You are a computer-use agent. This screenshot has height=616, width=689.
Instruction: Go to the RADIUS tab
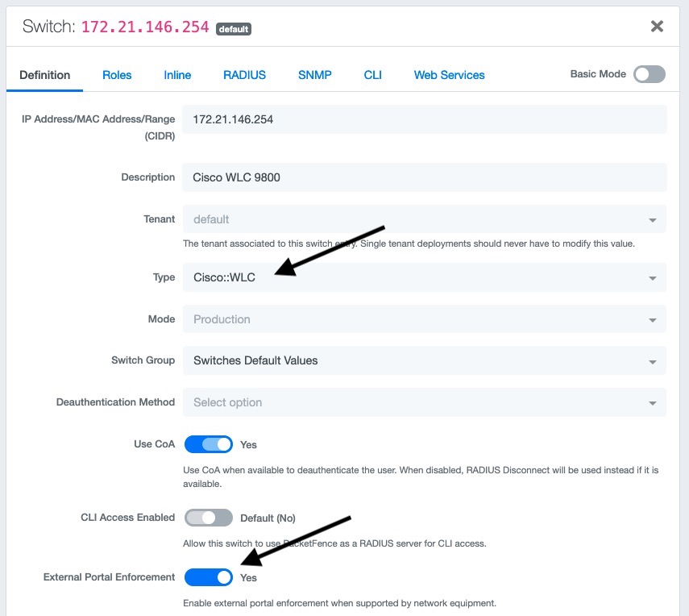pyautogui.click(x=244, y=75)
